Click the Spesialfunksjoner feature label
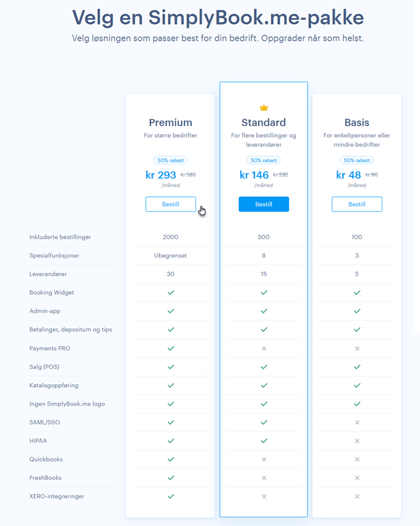 pyautogui.click(x=54, y=255)
